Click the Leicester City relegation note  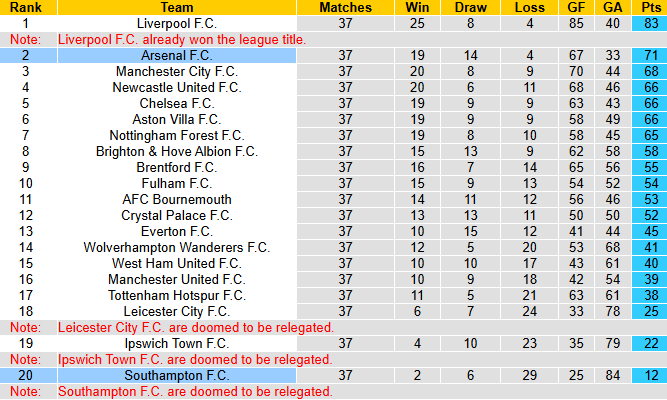click(x=195, y=328)
